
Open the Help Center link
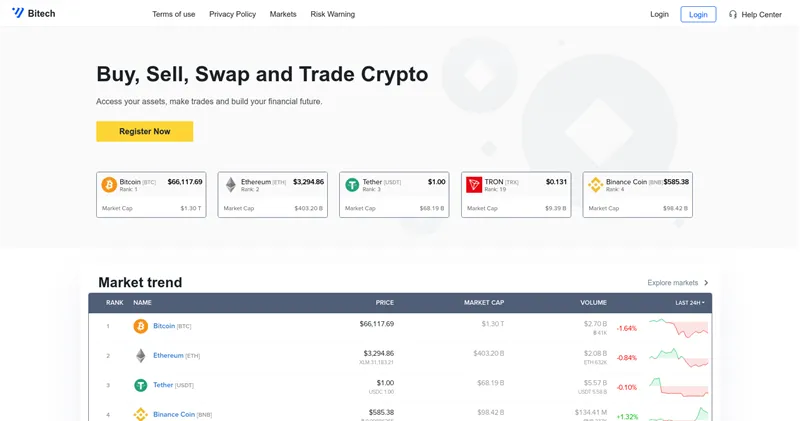[x=761, y=15]
